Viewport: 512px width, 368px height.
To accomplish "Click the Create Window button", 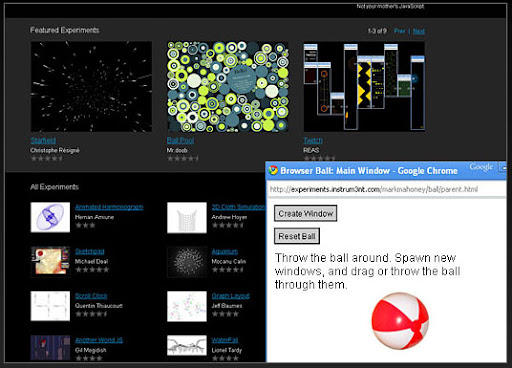I will click(x=305, y=213).
